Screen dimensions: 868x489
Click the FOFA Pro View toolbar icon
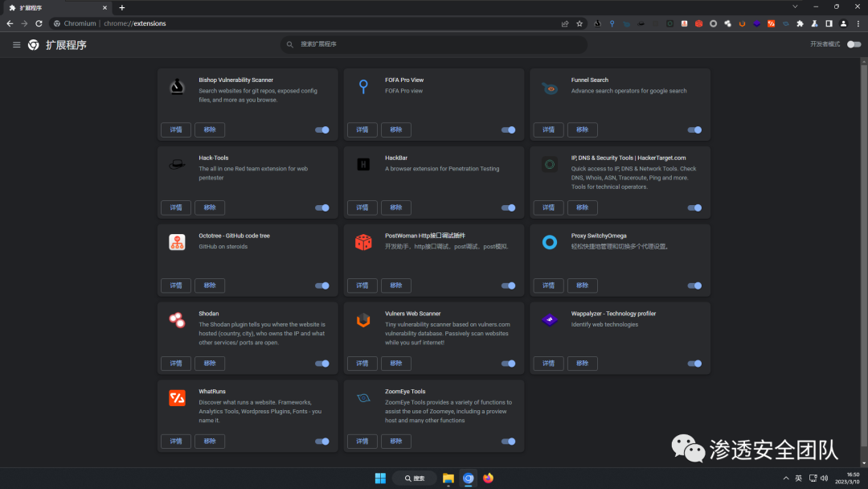612,24
